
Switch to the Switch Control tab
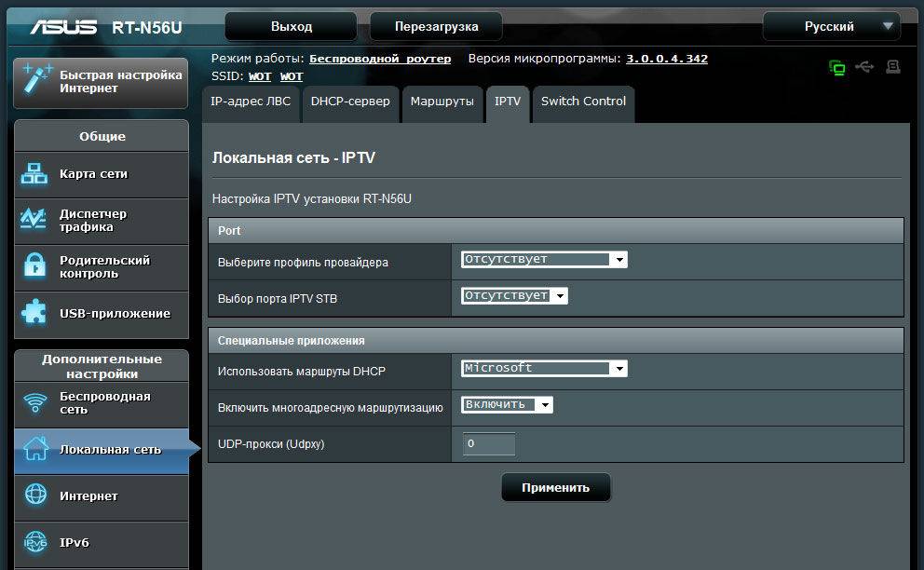pos(583,102)
